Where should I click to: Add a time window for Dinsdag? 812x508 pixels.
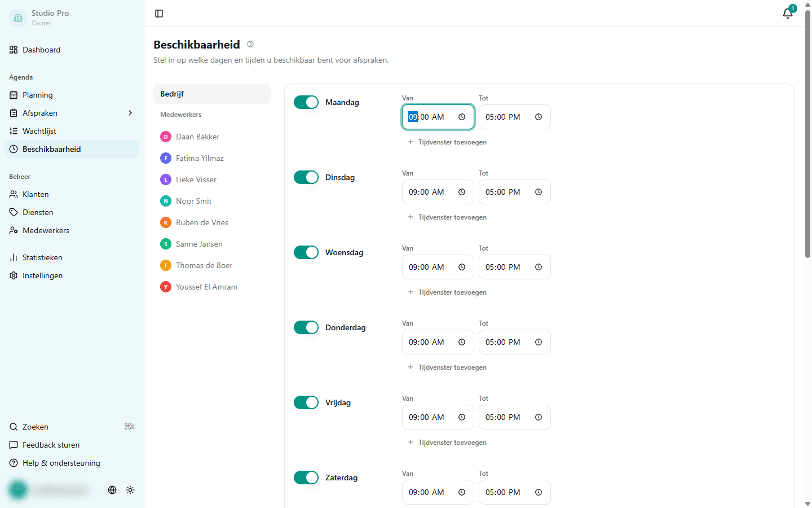coord(447,217)
